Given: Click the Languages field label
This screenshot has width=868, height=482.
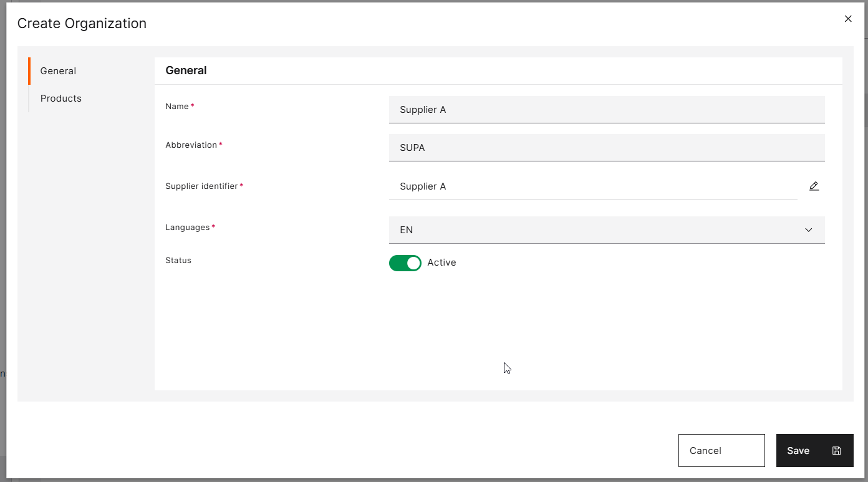Looking at the screenshot, I should point(187,228).
